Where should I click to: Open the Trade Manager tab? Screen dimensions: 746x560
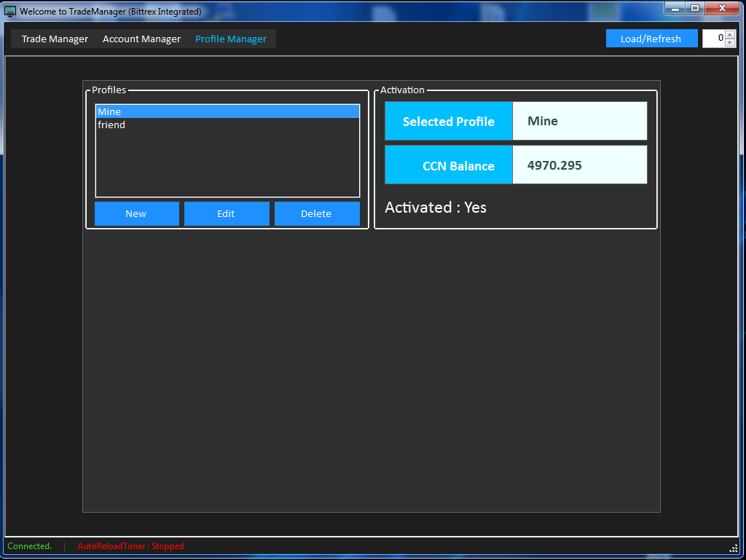(55, 39)
